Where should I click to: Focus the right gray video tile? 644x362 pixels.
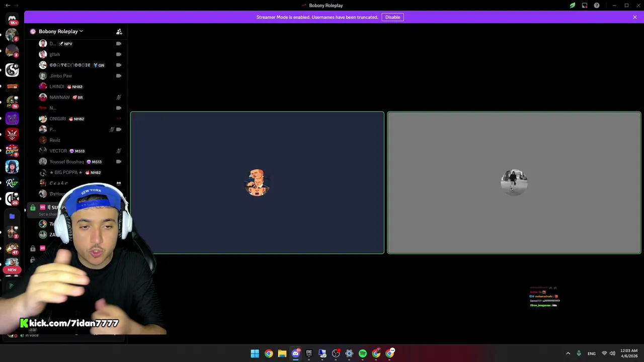(x=514, y=183)
